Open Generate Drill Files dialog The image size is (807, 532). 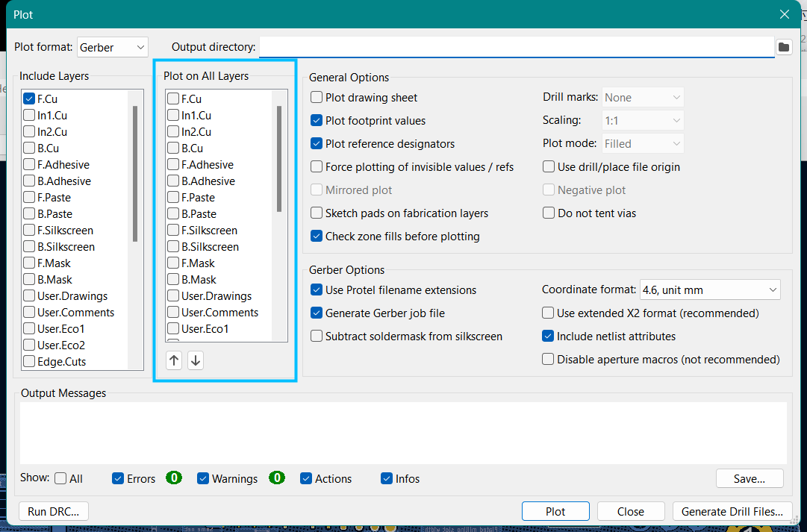click(732, 511)
